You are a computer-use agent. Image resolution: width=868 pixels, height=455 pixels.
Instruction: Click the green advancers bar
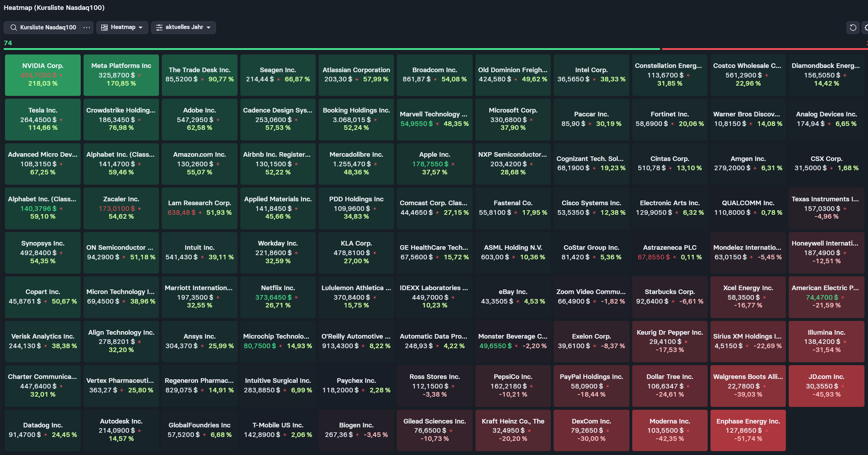coord(332,49)
